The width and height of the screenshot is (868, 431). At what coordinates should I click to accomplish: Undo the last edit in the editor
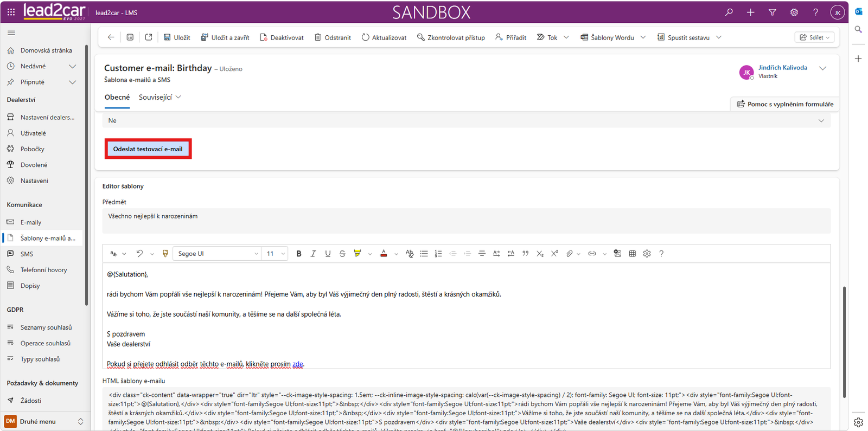(139, 254)
